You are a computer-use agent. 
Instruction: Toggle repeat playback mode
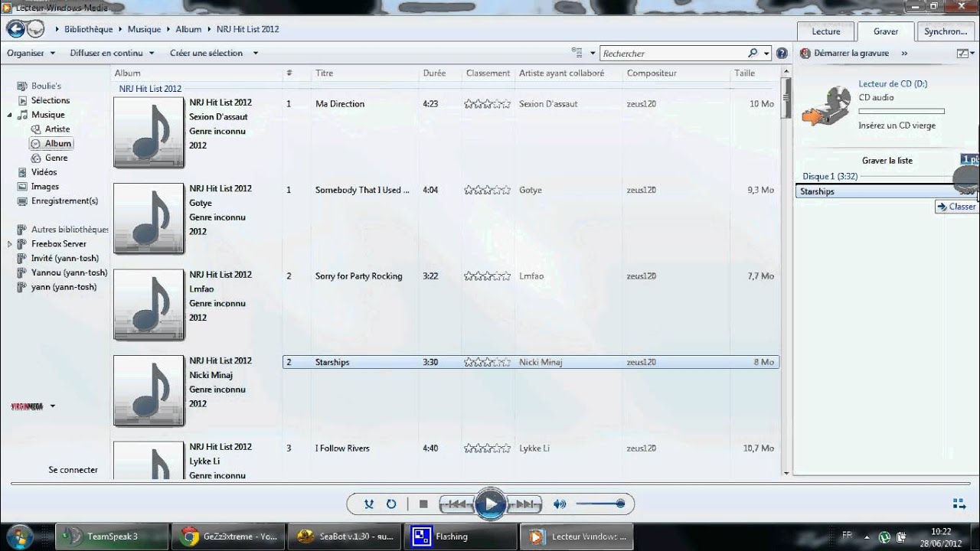pos(391,504)
